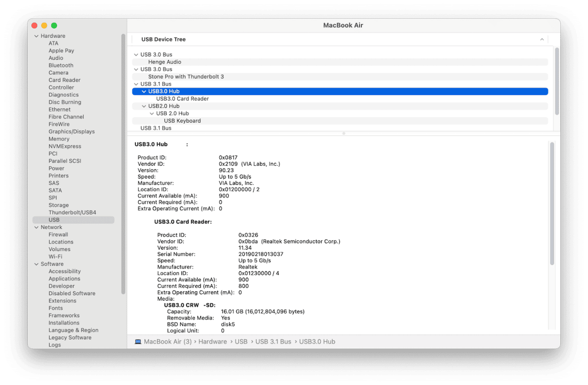Click the MacBook Air laptop icon in path bar
The height and width of the screenshot is (385, 588).
click(x=138, y=342)
